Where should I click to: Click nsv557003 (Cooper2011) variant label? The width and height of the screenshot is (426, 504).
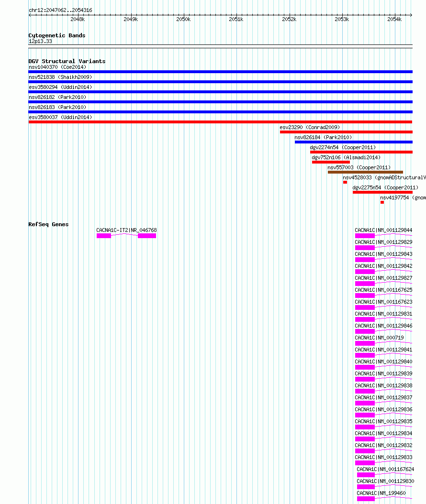(359, 167)
